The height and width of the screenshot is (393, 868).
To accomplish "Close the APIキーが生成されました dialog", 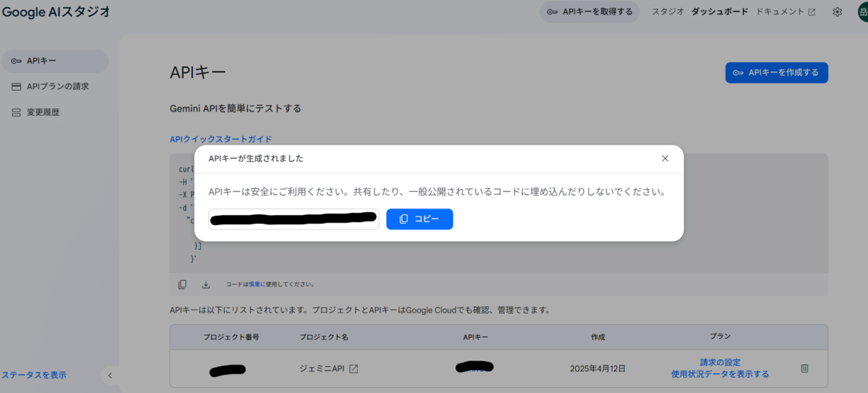I will click(x=665, y=159).
